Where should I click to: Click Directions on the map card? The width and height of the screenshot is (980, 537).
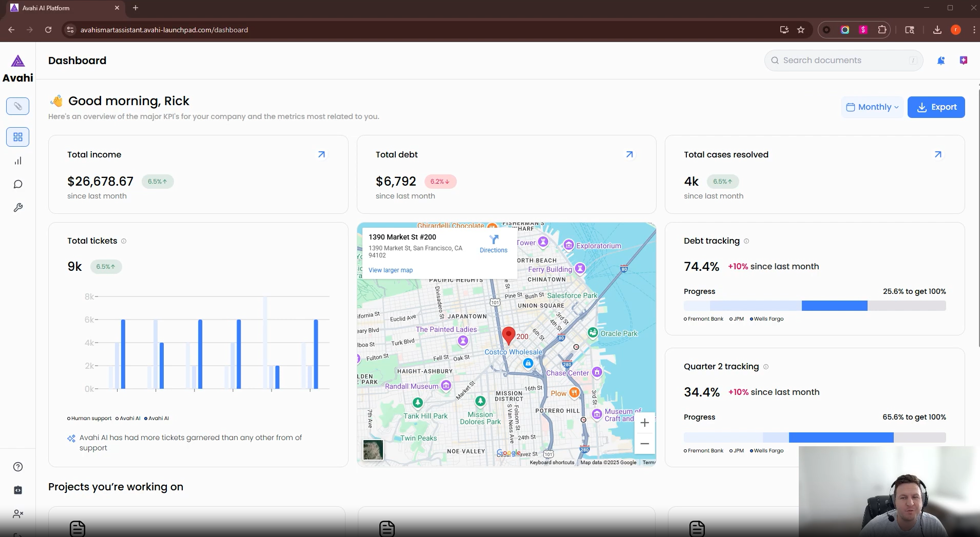point(493,244)
